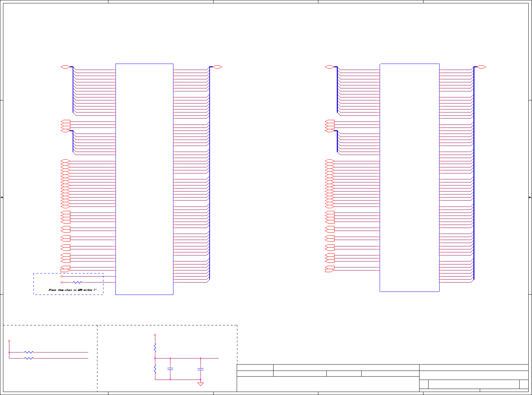Select the resistor inside the blue dashed box
532x395 pixels.
78,283
